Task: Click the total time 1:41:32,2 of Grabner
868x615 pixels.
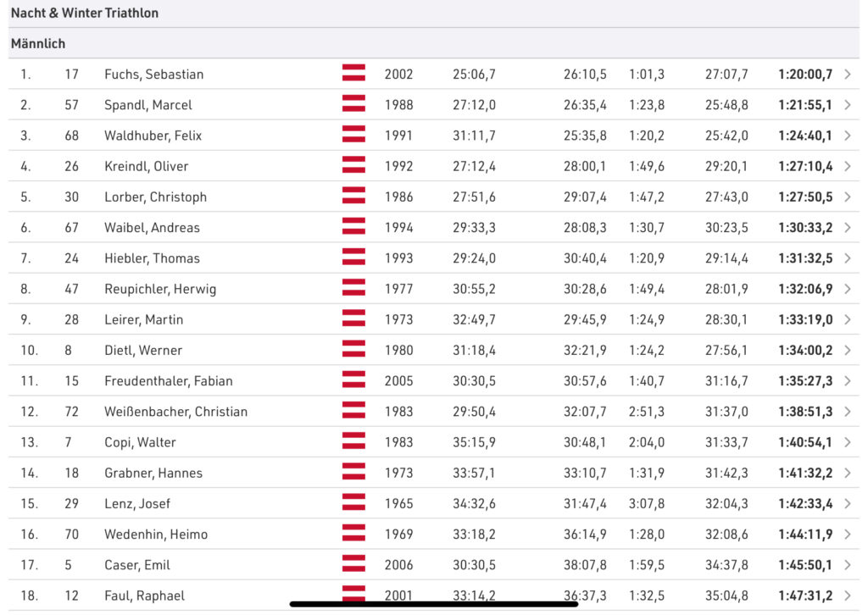Action: pos(804,473)
